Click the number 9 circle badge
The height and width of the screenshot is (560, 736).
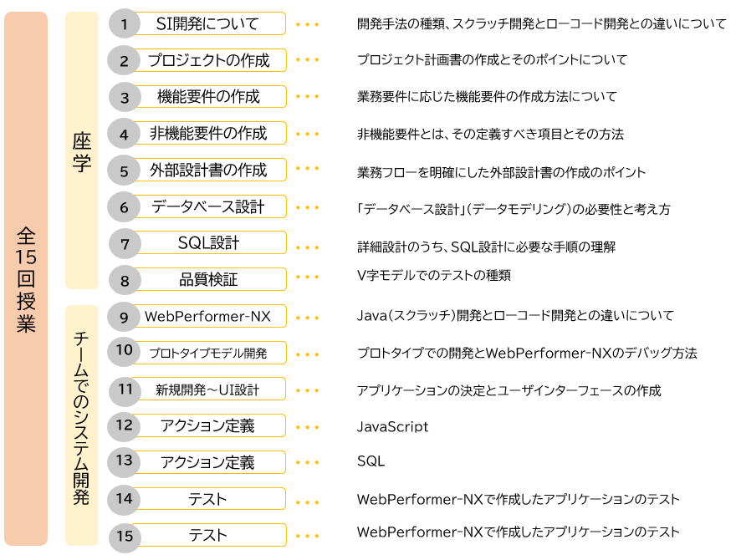pyautogui.click(x=125, y=317)
